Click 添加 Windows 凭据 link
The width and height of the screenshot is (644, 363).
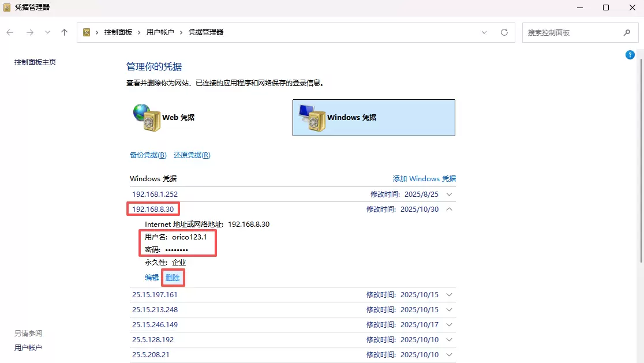(x=424, y=179)
